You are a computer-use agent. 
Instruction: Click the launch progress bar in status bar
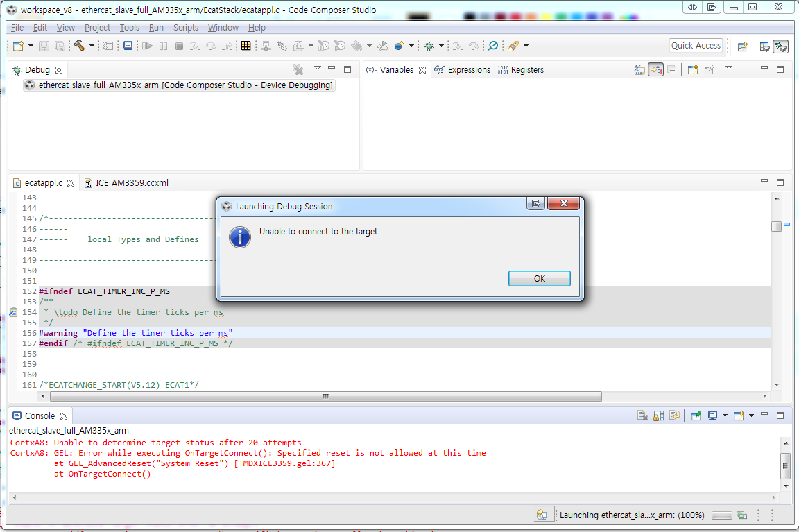click(x=721, y=515)
